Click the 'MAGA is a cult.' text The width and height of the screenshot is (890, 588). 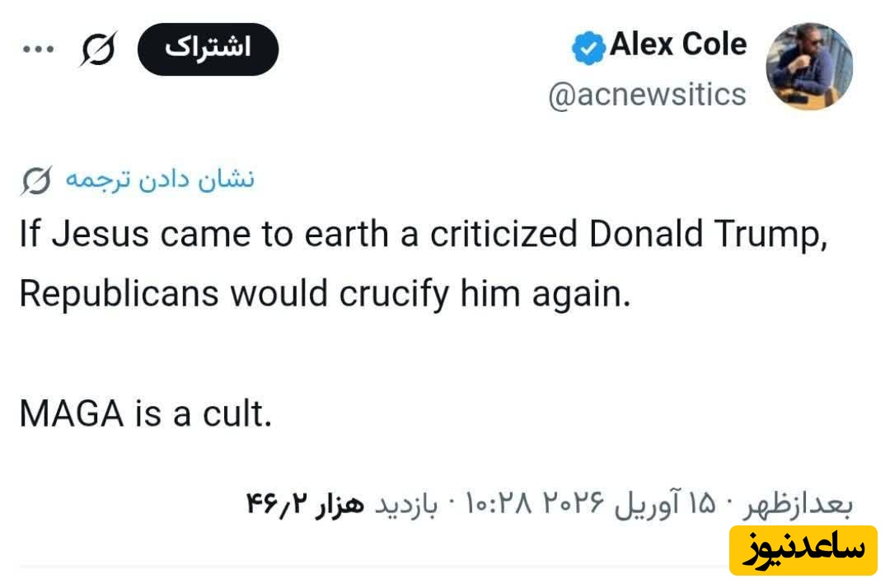point(145,413)
